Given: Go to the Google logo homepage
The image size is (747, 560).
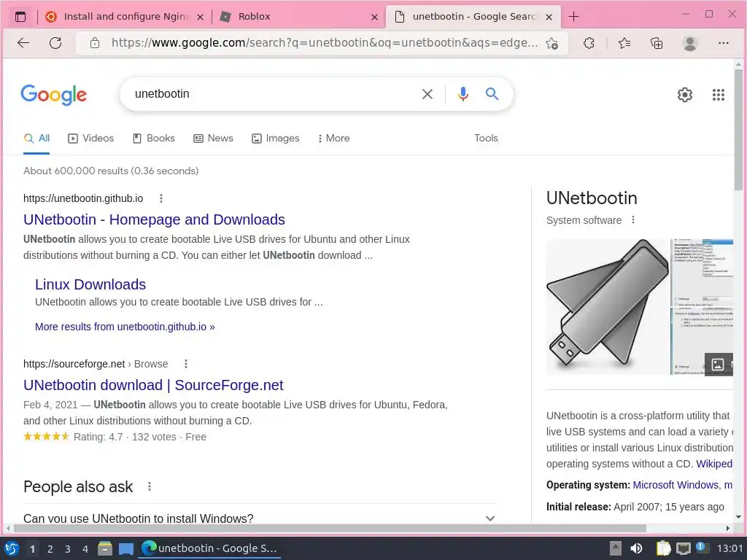Looking at the screenshot, I should (54, 94).
